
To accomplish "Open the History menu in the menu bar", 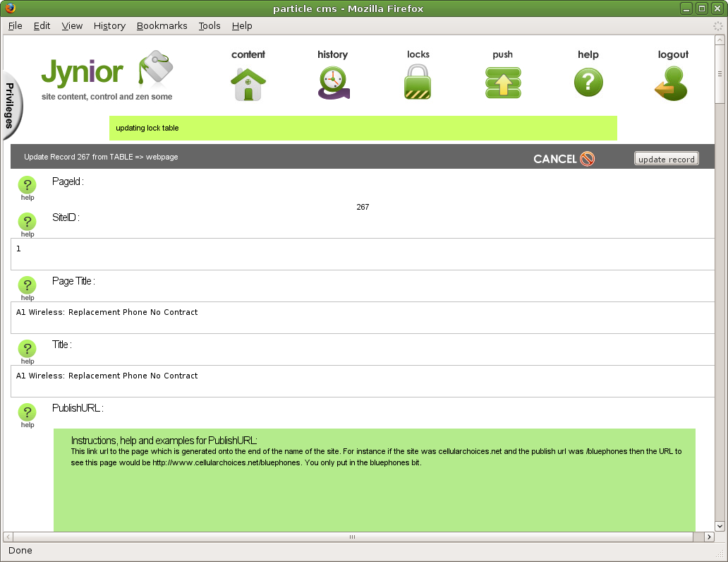I will [109, 25].
